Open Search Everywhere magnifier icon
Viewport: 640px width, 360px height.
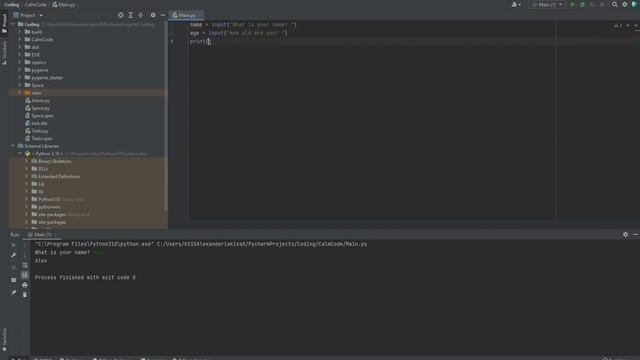pos(615,4)
